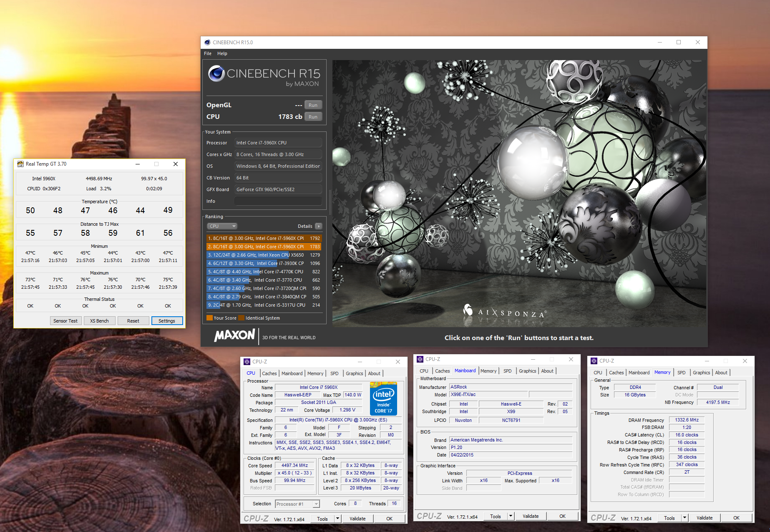Click the Intel Core i7 logo in CPU-Z
This screenshot has width=770, height=532.
coord(383,398)
